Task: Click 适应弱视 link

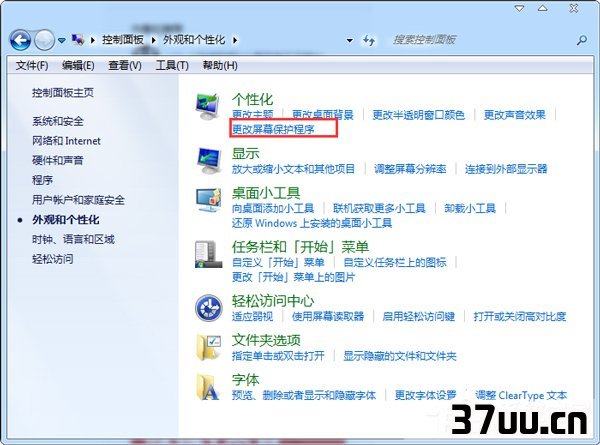Action: tap(253, 316)
